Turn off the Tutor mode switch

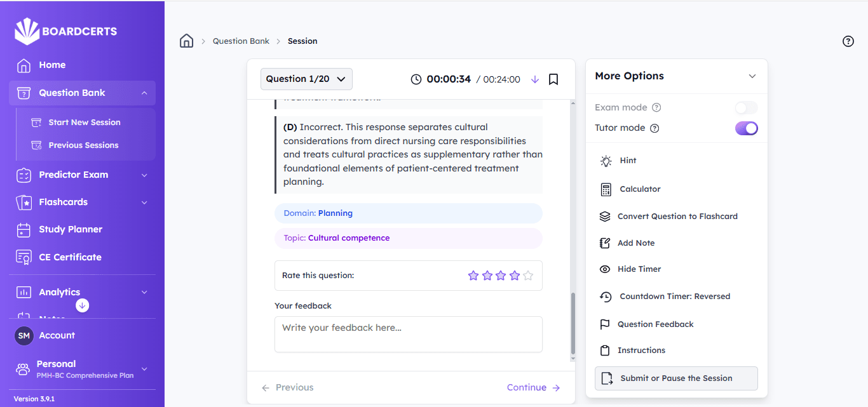point(746,128)
